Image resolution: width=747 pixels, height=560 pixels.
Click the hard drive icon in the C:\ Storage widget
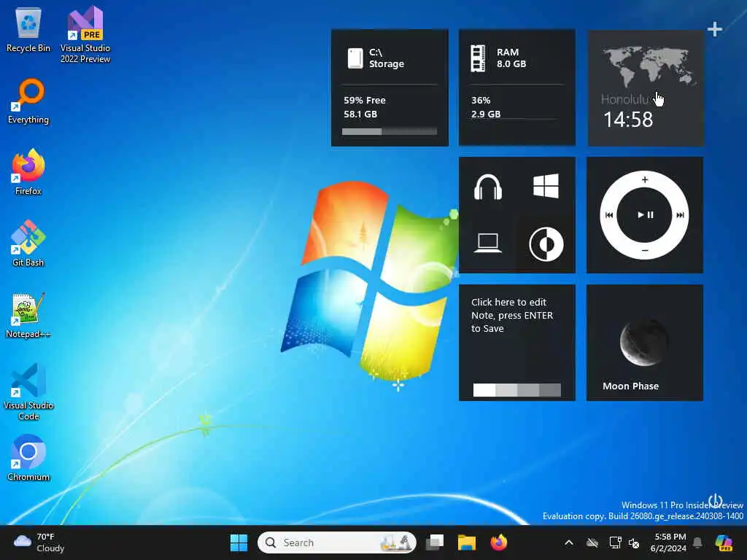[x=355, y=58]
